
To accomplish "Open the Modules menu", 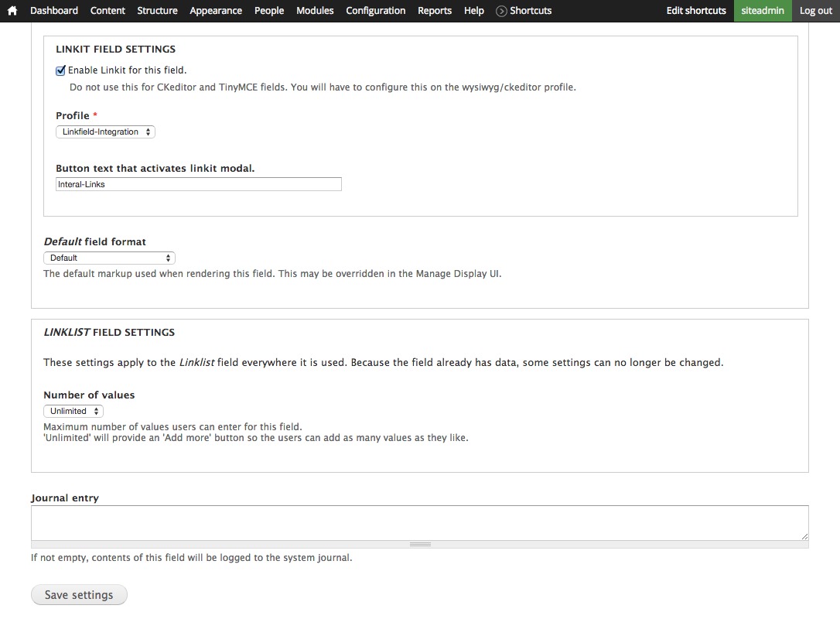I will coord(315,10).
